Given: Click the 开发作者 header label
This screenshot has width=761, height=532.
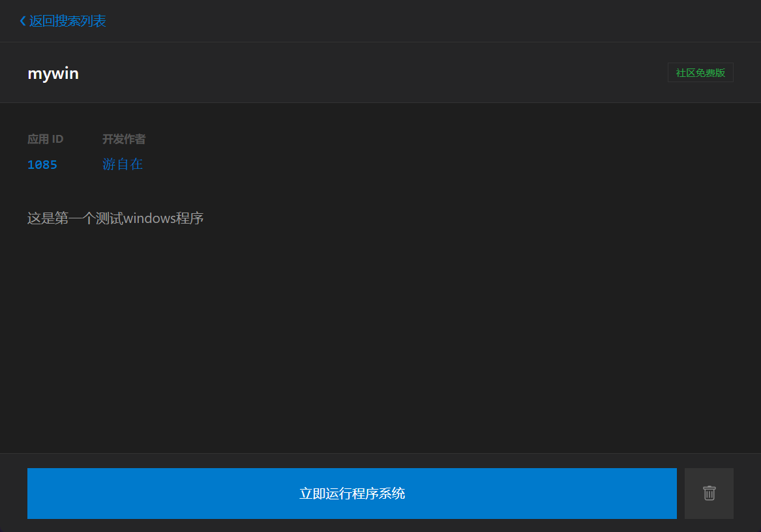Looking at the screenshot, I should (x=124, y=139).
